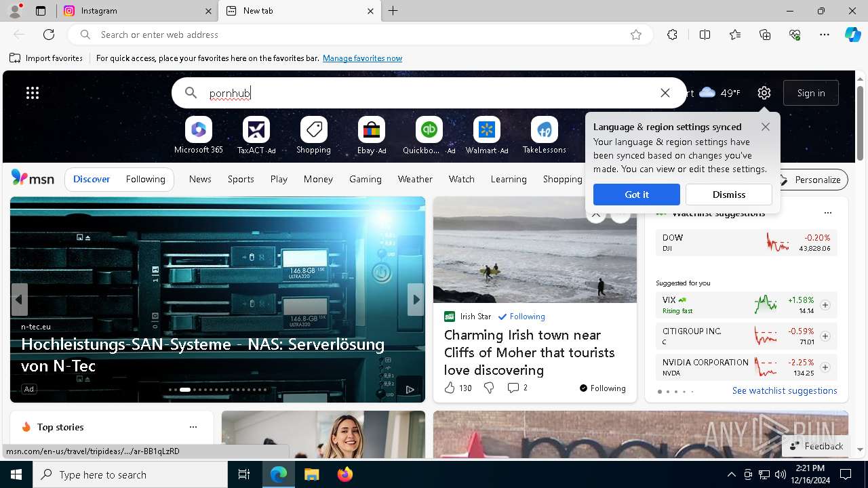Open the Feedback button
The height and width of the screenshot is (488, 868).
coord(816,446)
